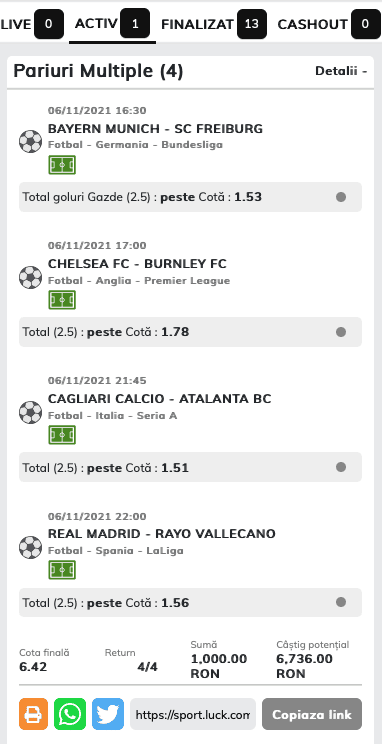Switch to the LIVE tab
The height and width of the screenshot is (744, 382).
click(x=32, y=24)
